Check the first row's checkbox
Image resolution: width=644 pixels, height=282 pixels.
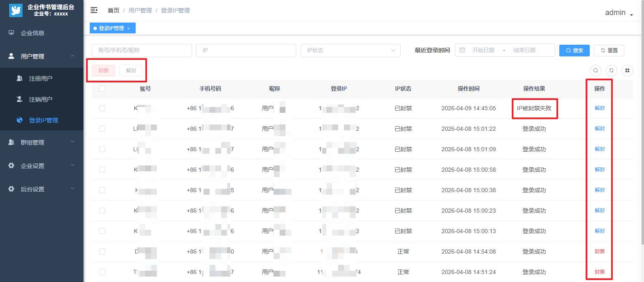click(102, 108)
